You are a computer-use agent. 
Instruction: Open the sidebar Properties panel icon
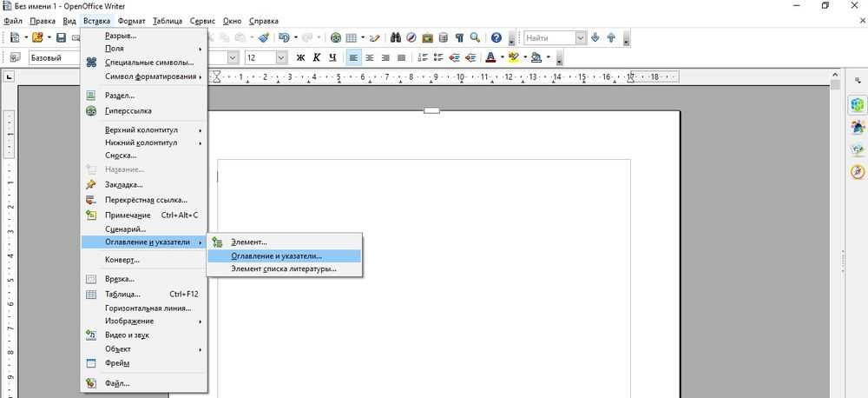click(x=856, y=103)
